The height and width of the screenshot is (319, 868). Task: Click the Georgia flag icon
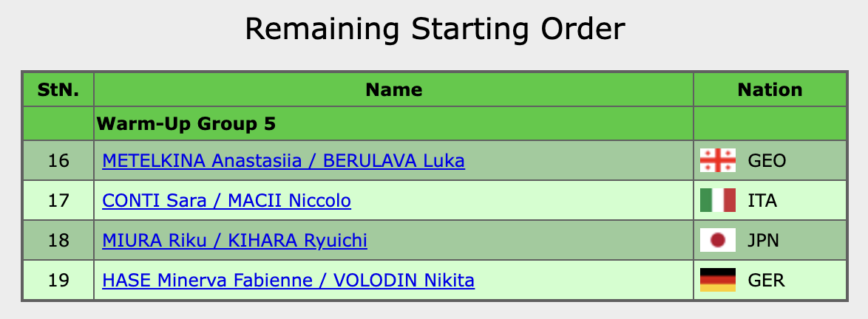click(x=717, y=160)
